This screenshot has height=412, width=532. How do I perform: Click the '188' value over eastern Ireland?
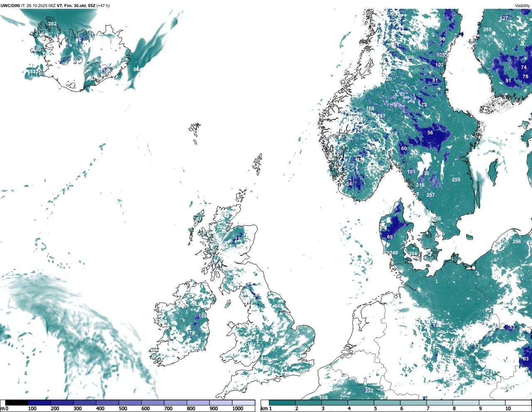pos(202,316)
